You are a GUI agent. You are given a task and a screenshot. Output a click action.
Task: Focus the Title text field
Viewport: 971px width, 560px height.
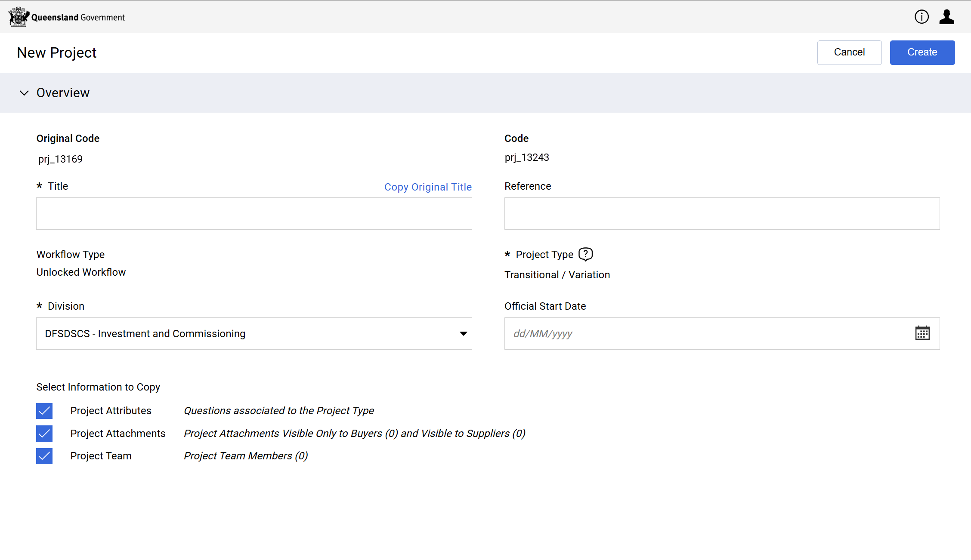tap(254, 214)
